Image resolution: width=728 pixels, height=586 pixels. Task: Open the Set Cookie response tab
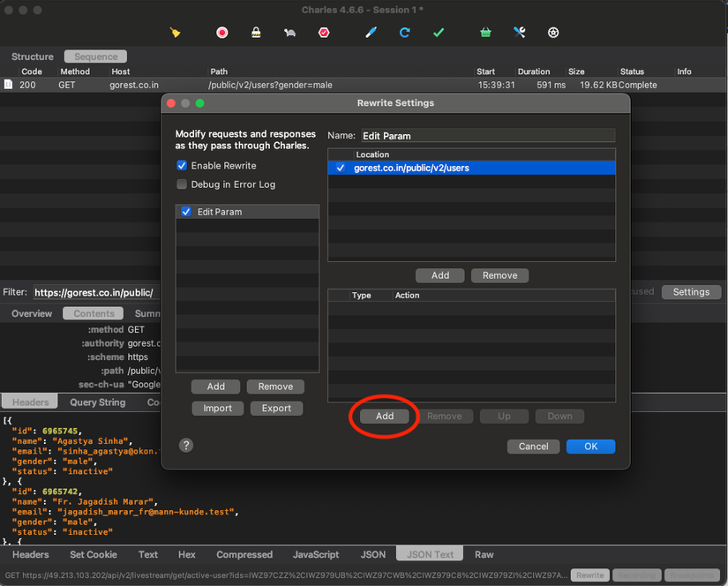[94, 554]
